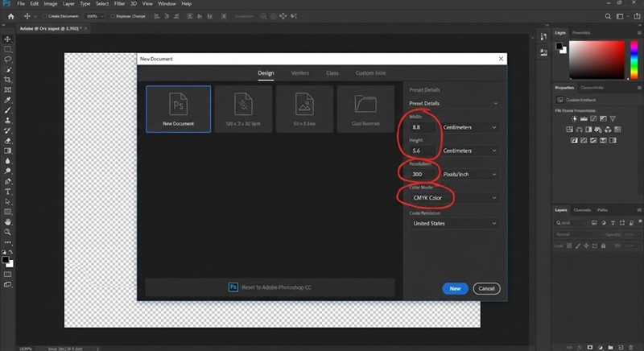Open the 100% zoom dropdown in options bar
Screen dimensions: 644x351
95,16
